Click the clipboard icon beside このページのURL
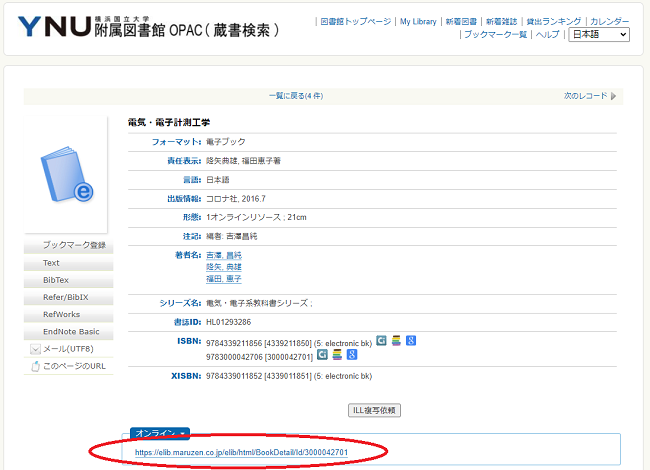The image size is (650, 470). pyautogui.click(x=36, y=366)
